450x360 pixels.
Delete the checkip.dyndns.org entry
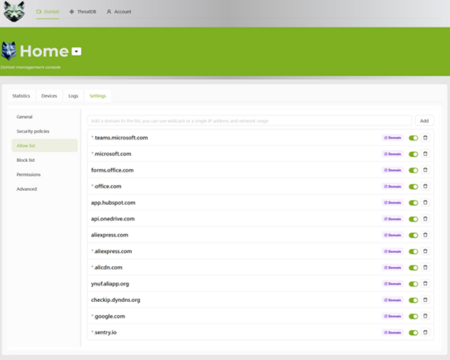[425, 300]
